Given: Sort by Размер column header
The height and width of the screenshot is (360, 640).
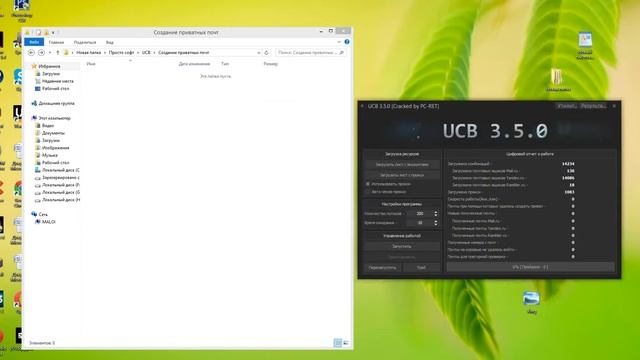Looking at the screenshot, I should click(271, 64).
